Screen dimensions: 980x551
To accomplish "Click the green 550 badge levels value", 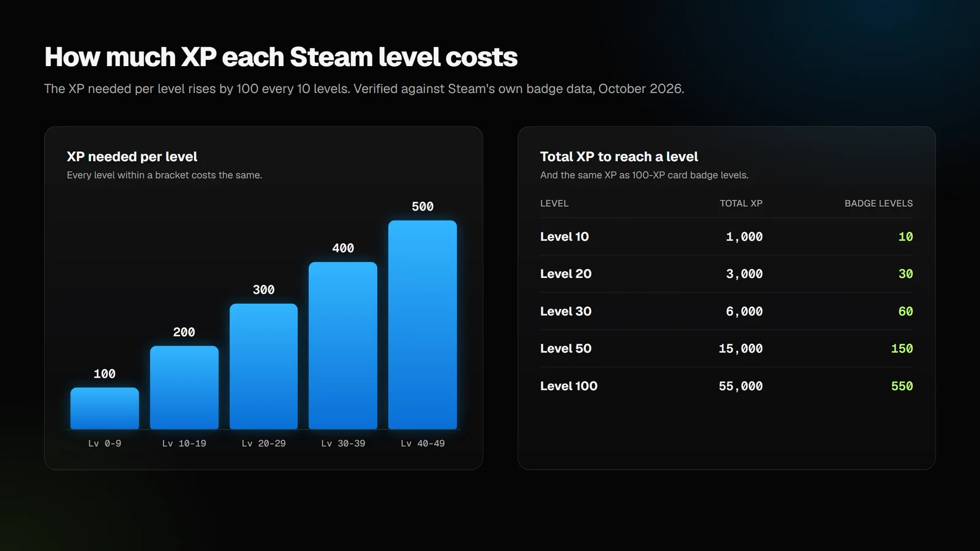I will [902, 386].
